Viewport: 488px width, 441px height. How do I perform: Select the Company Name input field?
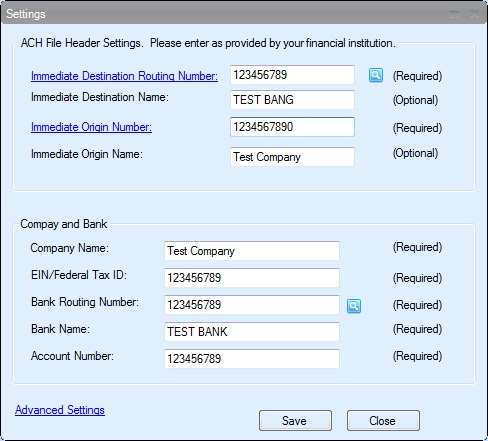252,251
